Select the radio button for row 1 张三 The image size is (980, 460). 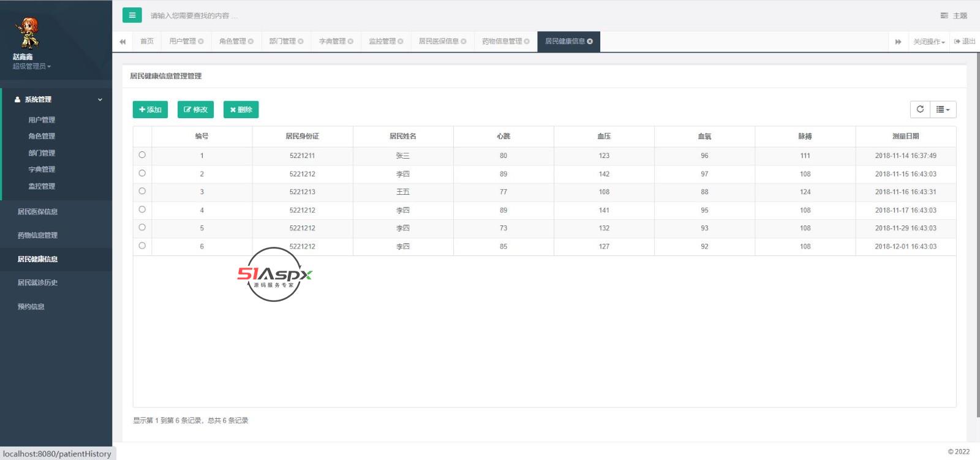tap(142, 155)
